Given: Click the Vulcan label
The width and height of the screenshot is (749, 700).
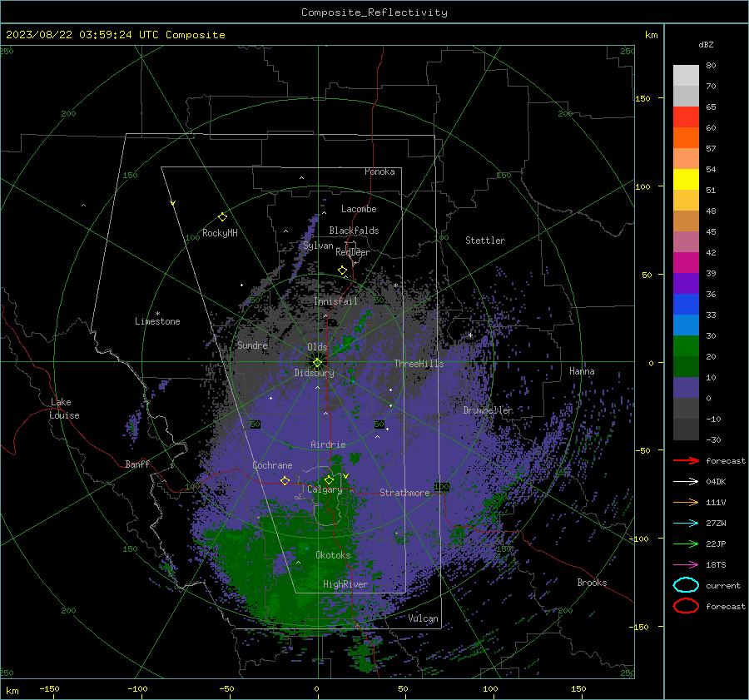Looking at the screenshot, I should pyautogui.click(x=423, y=618).
